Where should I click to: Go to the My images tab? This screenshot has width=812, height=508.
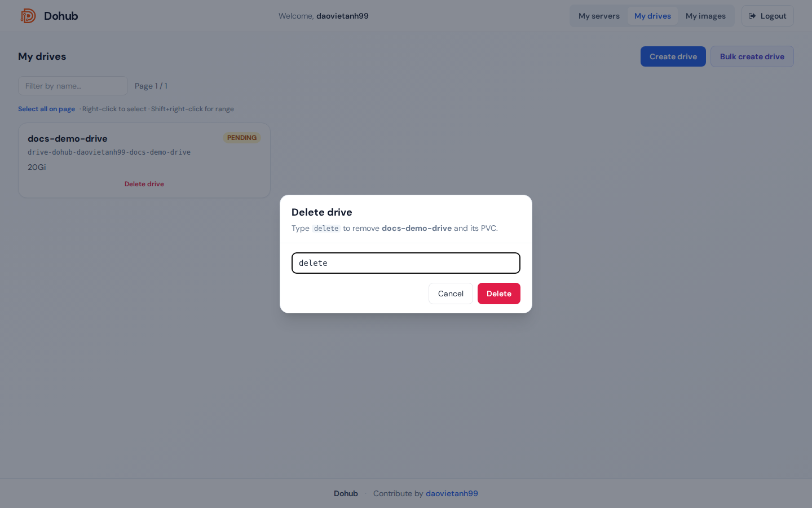(705, 16)
